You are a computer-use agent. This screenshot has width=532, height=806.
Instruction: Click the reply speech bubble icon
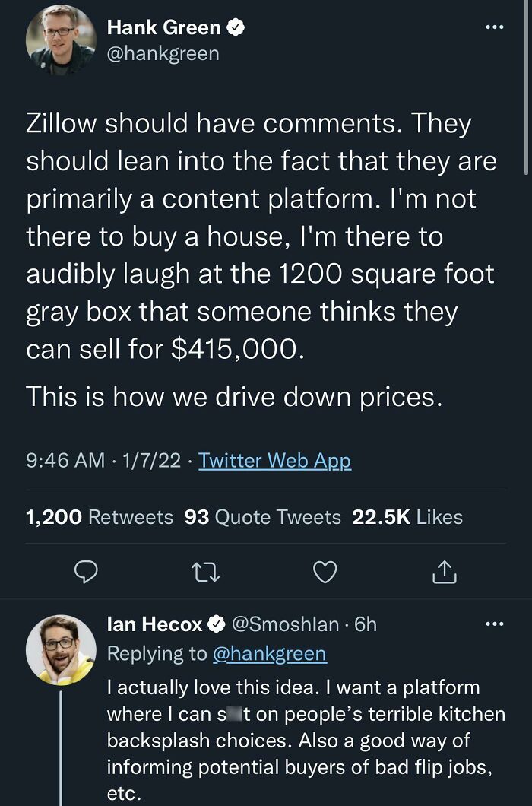point(87,571)
